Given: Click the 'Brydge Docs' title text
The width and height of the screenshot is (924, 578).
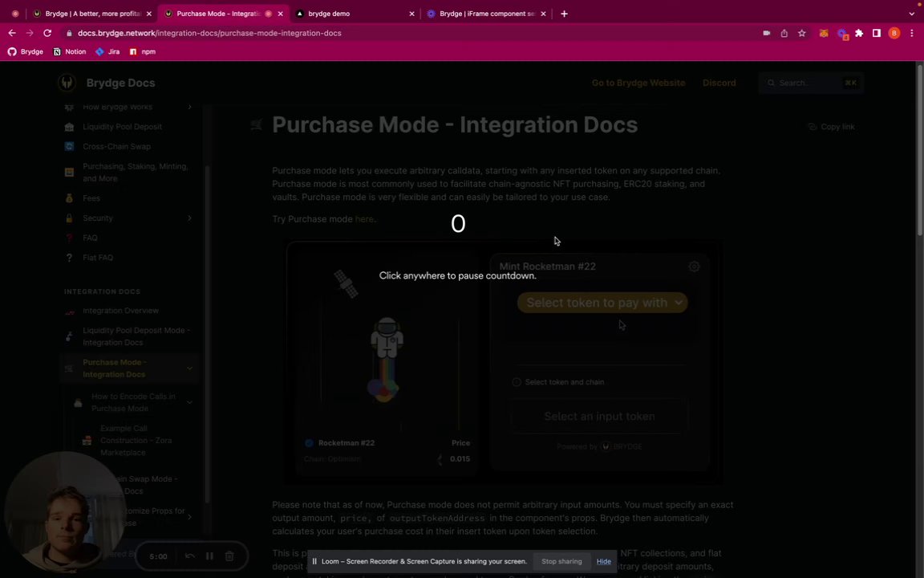Looking at the screenshot, I should (121, 83).
